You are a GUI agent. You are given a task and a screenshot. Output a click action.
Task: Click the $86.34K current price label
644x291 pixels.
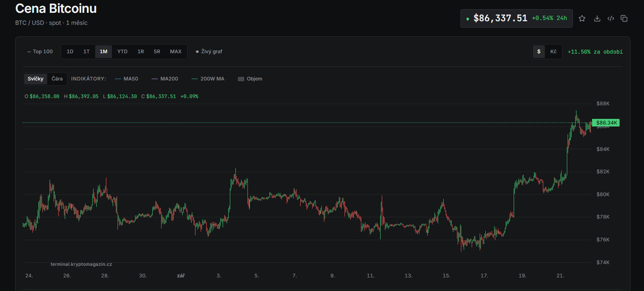click(606, 123)
